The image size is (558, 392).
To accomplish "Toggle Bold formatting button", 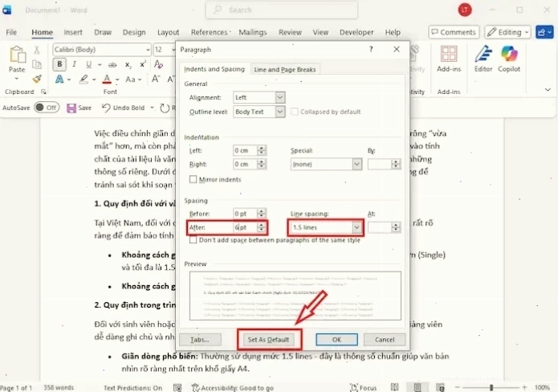I will coord(59,64).
